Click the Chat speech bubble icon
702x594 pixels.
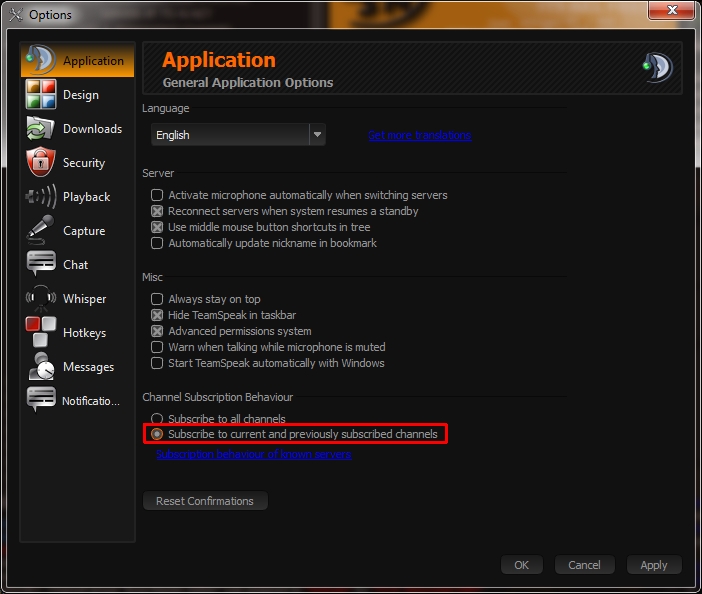click(x=40, y=264)
